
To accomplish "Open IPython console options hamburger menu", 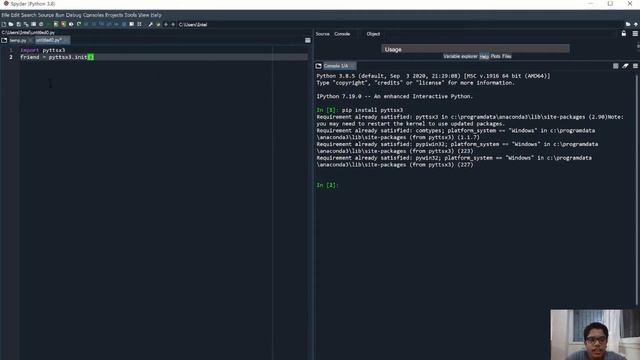I will coord(635,66).
